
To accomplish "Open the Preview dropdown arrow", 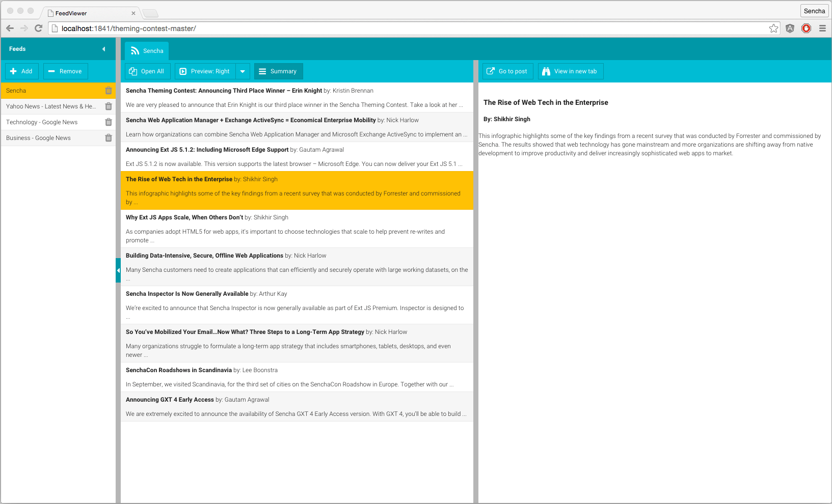I will 243,71.
